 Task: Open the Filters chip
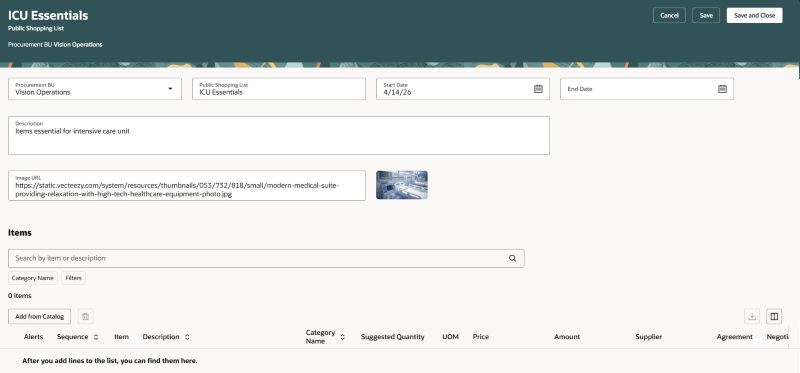click(73, 278)
